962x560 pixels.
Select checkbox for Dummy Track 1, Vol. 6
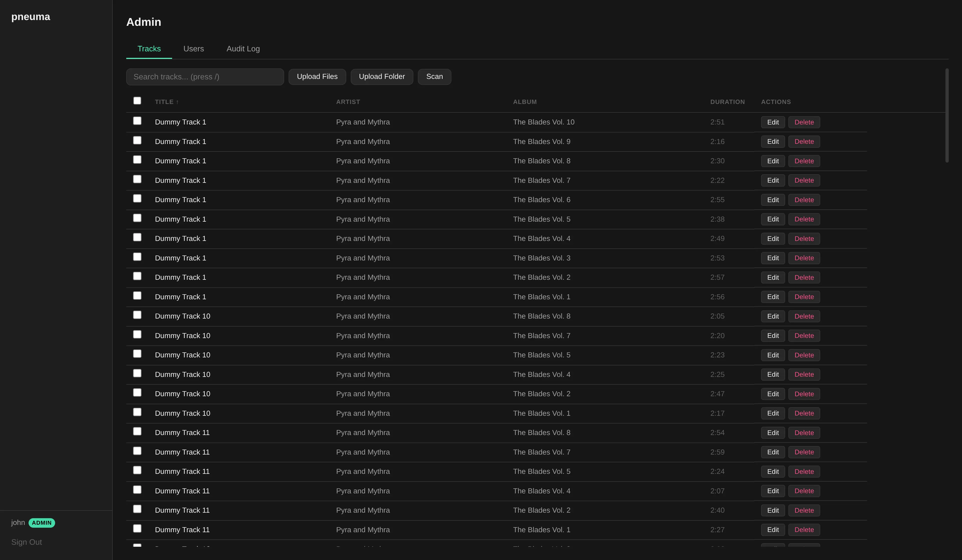(137, 199)
